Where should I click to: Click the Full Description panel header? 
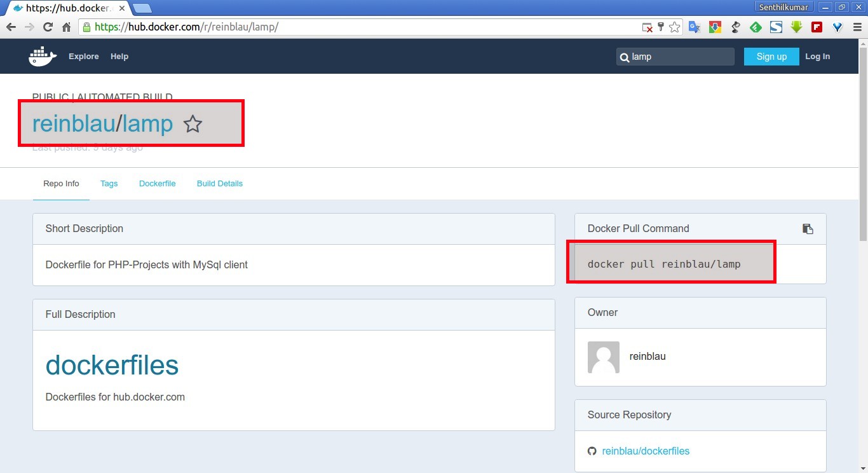[294, 315]
